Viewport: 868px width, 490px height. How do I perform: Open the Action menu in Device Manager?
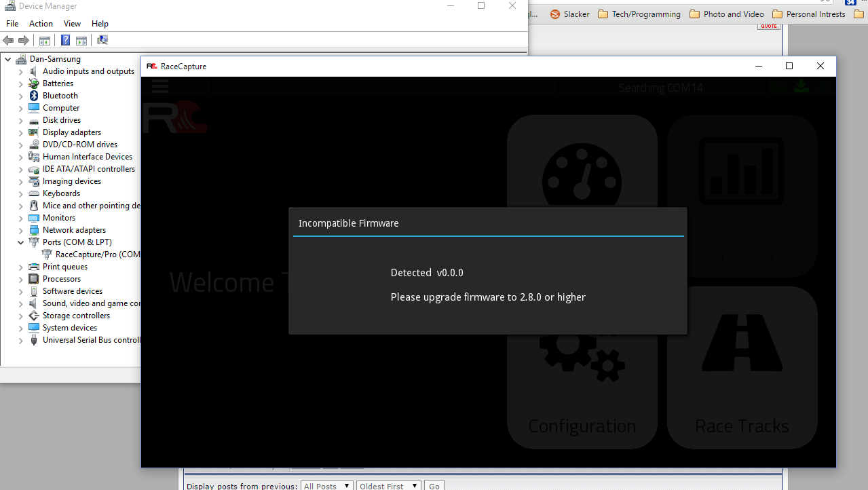41,24
